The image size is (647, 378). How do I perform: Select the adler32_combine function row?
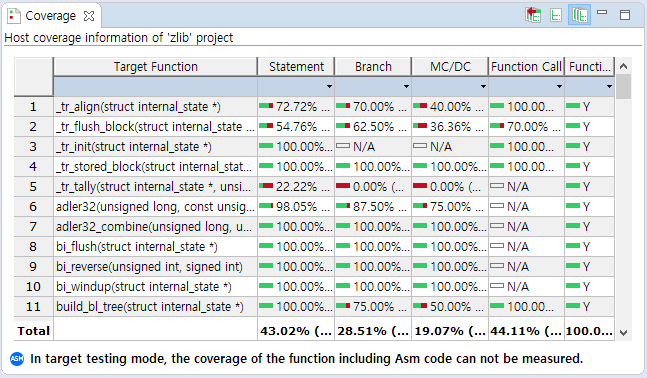point(314,227)
